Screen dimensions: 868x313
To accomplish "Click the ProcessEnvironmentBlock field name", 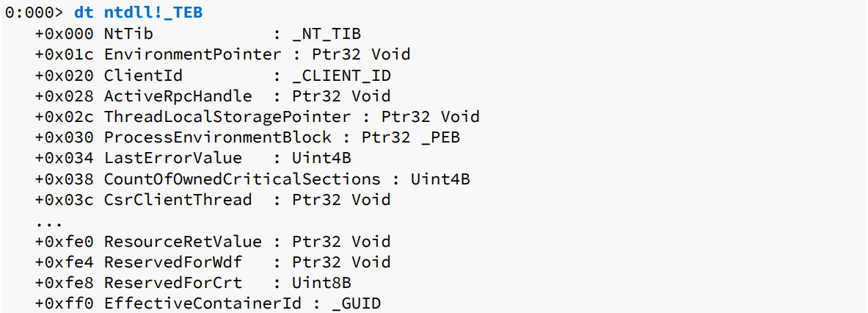I will (217, 137).
